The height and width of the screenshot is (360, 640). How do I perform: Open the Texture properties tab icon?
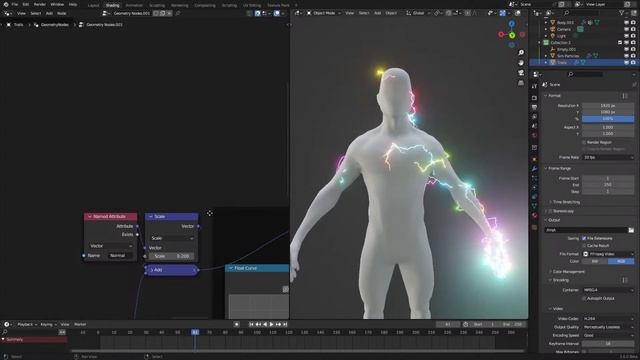(x=534, y=227)
